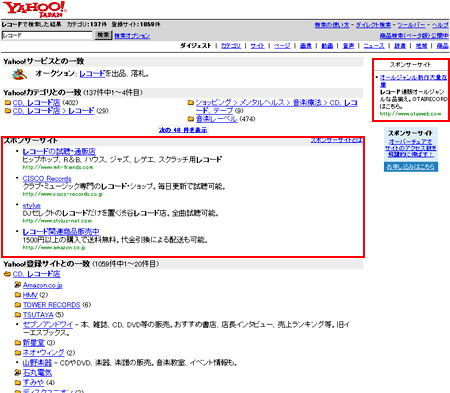Click folder icon beside TOWER RECORDS
This screenshot has height=393, width=450.
tap(18, 305)
